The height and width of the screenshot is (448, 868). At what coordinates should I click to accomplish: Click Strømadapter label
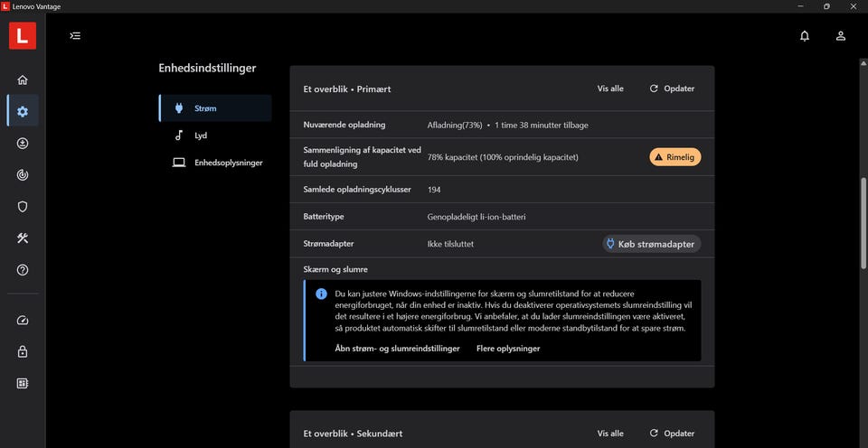click(x=329, y=243)
